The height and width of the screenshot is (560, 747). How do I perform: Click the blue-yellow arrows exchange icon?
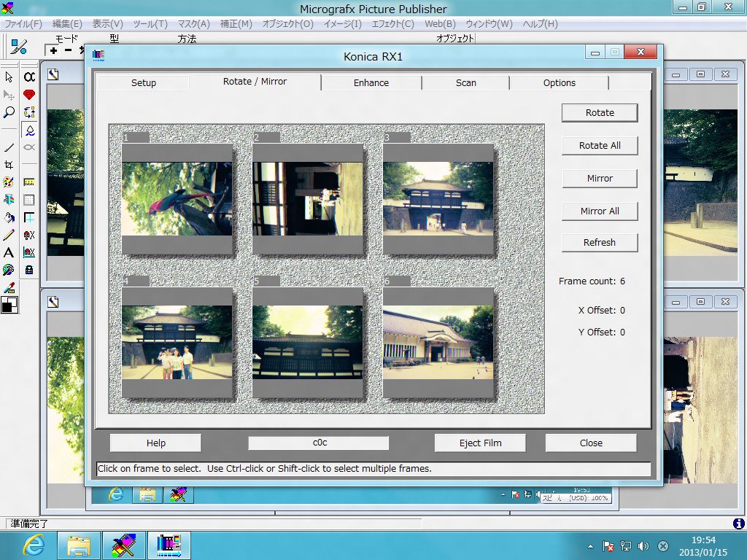pyautogui.click(x=29, y=112)
